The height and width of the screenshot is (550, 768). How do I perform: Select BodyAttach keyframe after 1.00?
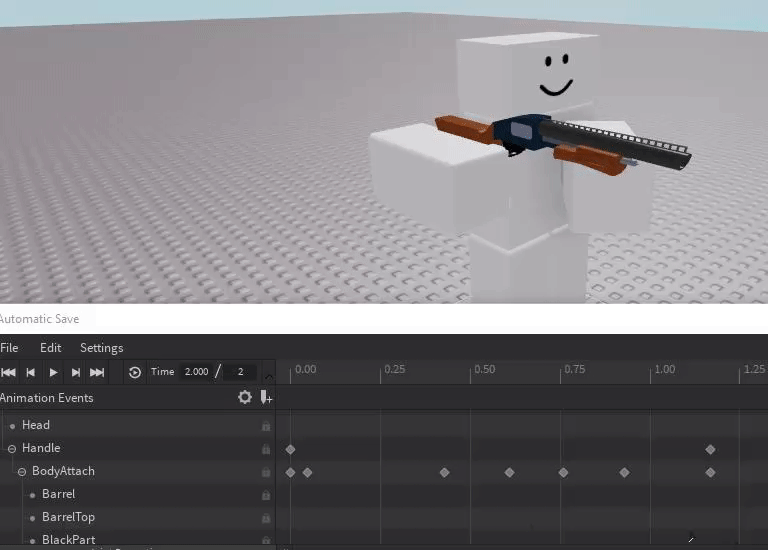click(710, 473)
